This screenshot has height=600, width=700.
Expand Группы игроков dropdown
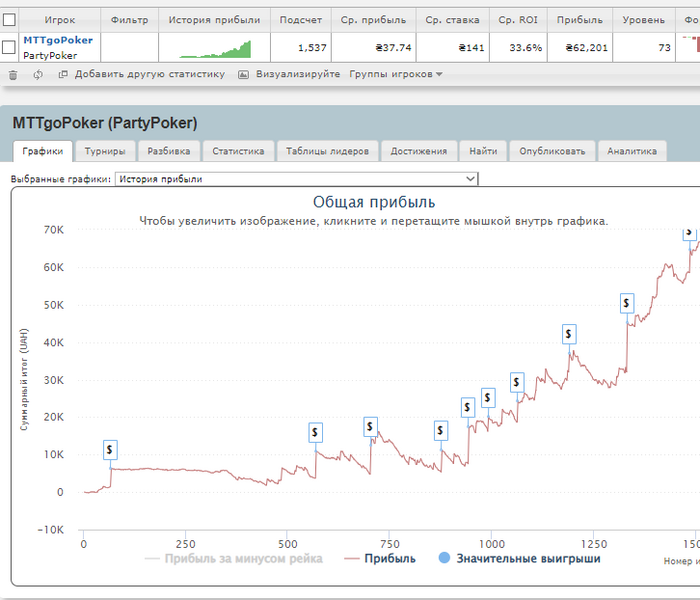click(x=396, y=74)
